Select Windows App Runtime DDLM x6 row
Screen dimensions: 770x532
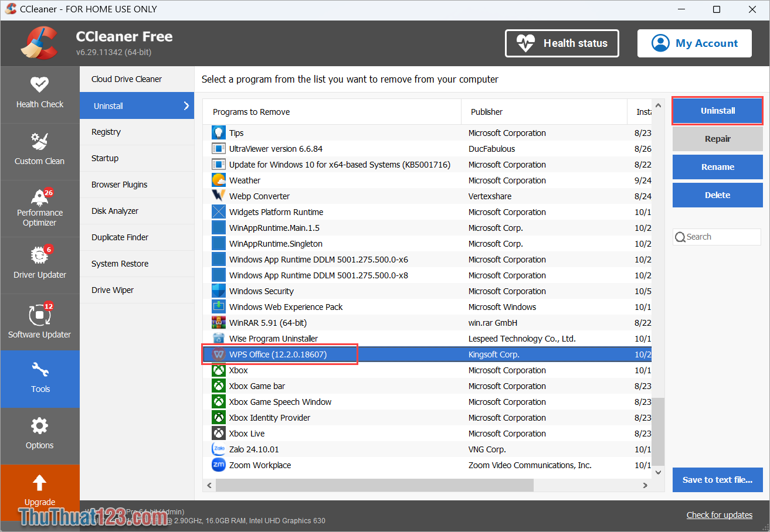[427, 260]
